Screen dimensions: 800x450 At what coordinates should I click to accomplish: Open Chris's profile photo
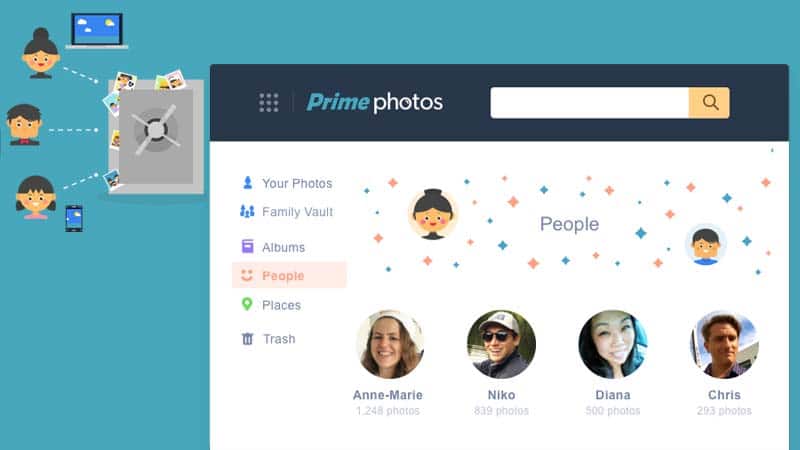point(724,344)
